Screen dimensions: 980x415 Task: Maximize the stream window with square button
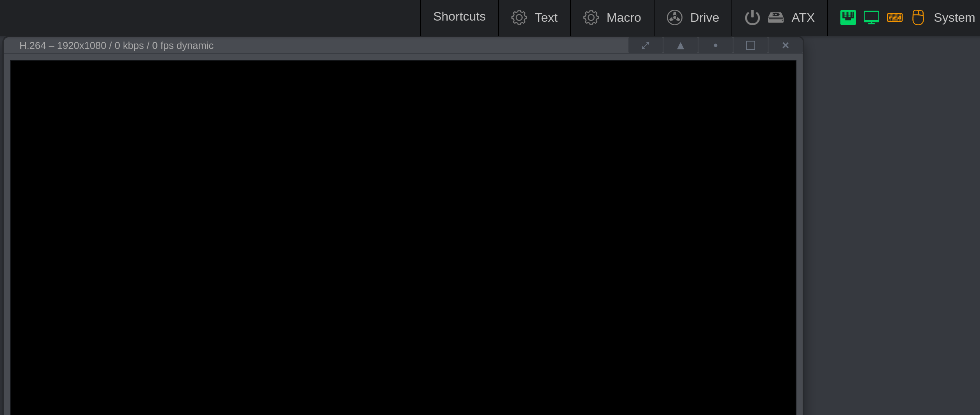751,45
